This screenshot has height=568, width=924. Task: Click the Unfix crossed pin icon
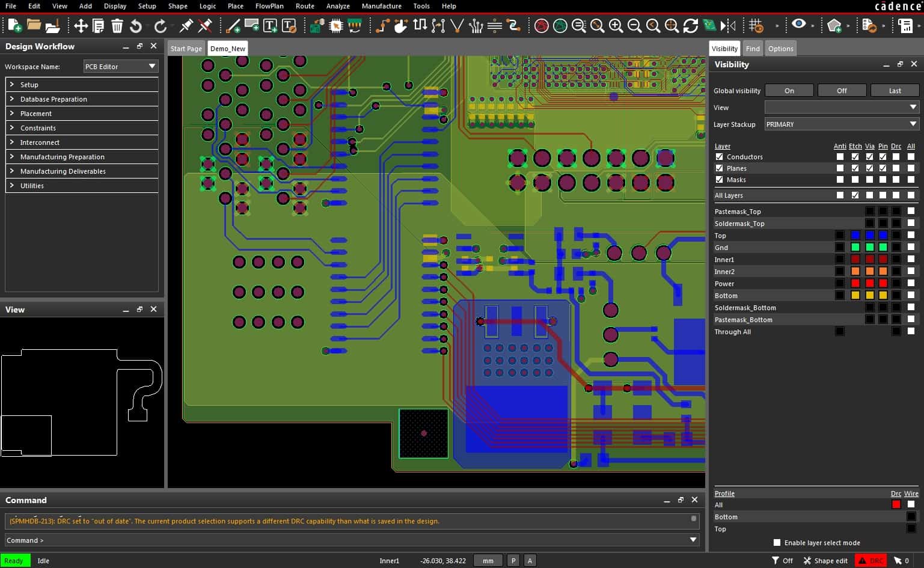[205, 25]
